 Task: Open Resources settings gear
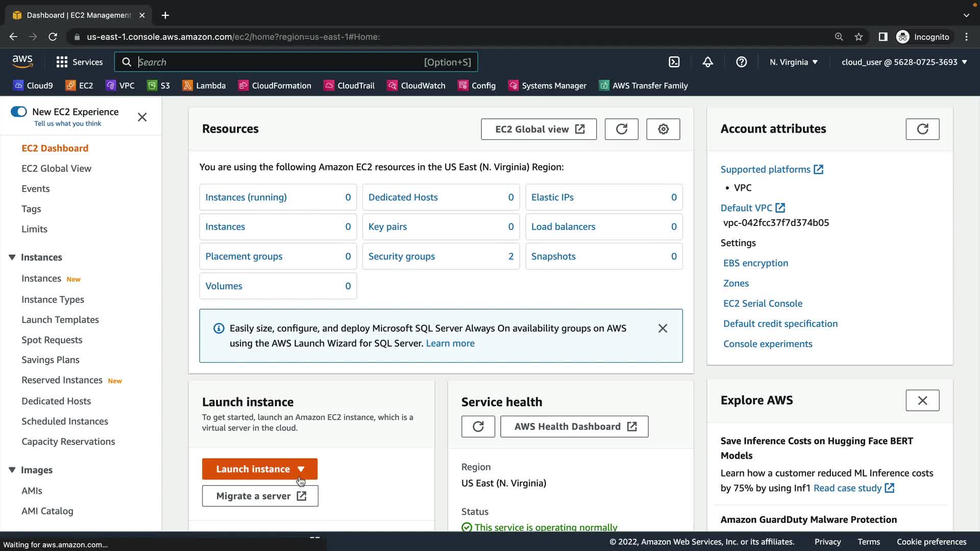(663, 129)
